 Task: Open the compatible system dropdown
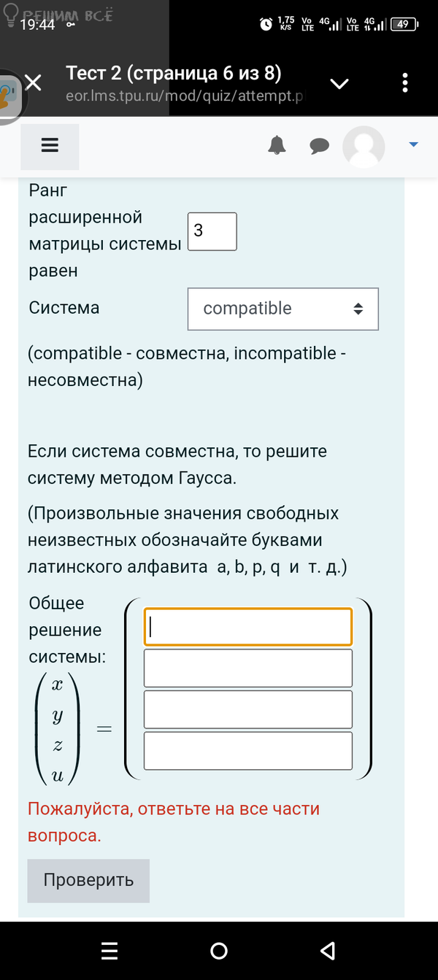(x=283, y=309)
